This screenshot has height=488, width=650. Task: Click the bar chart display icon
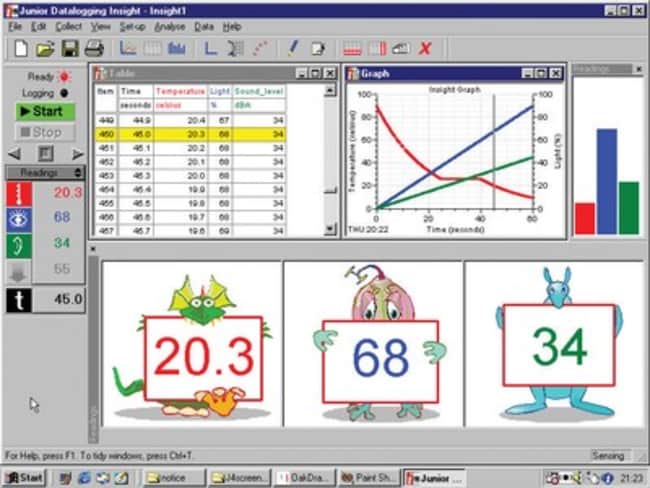(177, 47)
